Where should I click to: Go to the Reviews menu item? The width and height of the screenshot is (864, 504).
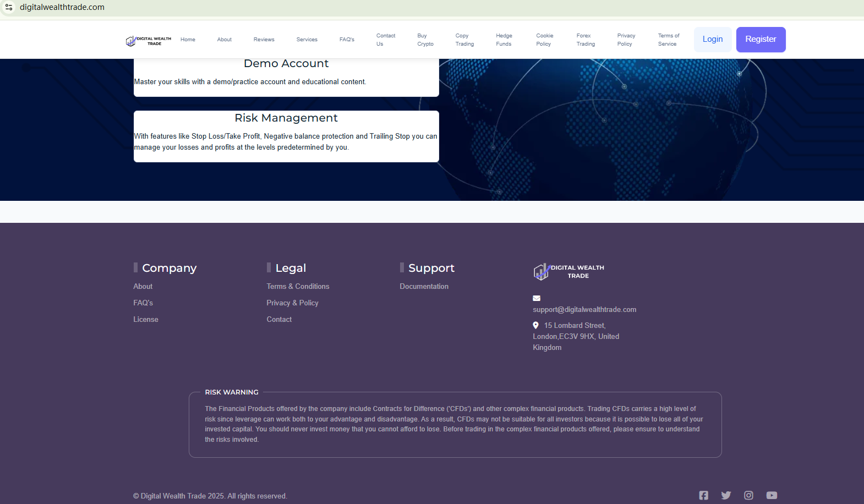click(x=264, y=40)
